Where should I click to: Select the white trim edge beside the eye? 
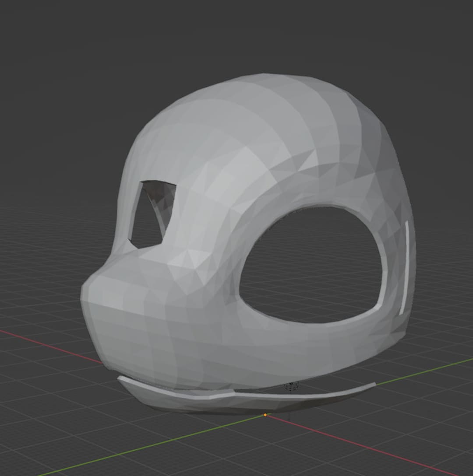pyautogui.click(x=407, y=262)
